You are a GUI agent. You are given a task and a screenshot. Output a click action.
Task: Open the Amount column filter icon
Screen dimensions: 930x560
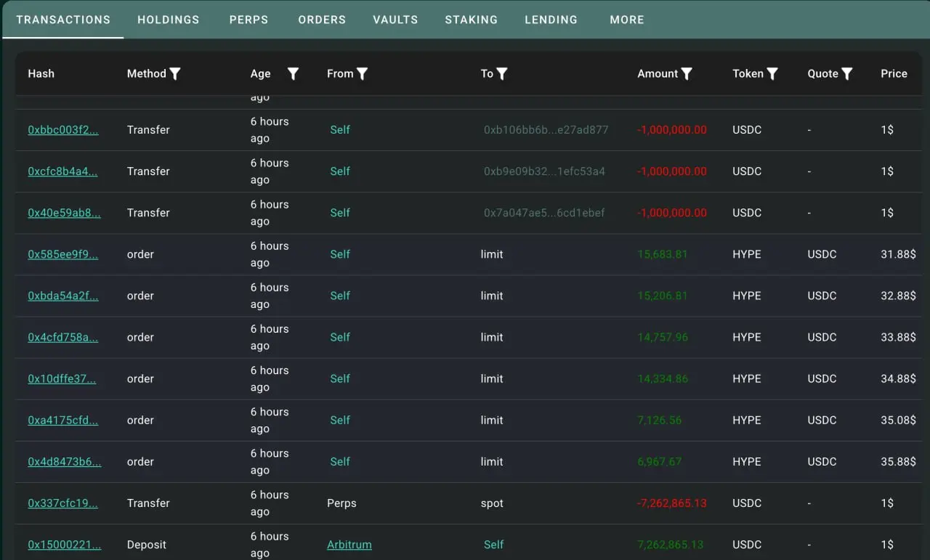pyautogui.click(x=687, y=73)
